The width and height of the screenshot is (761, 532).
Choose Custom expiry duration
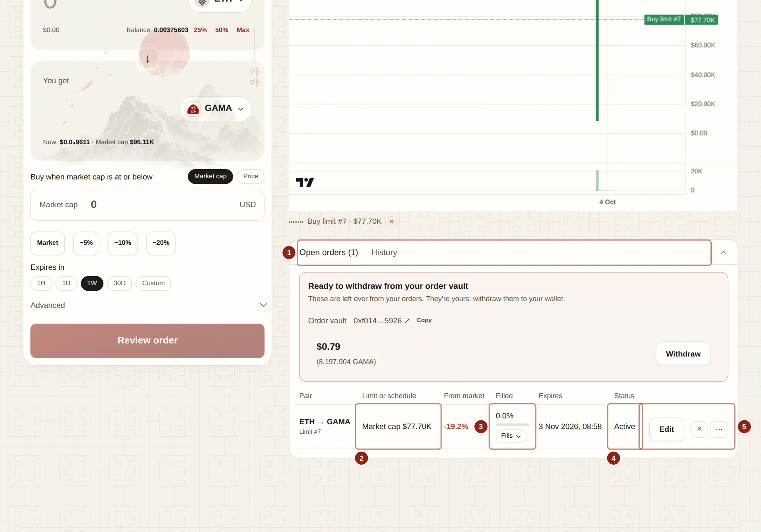click(153, 283)
